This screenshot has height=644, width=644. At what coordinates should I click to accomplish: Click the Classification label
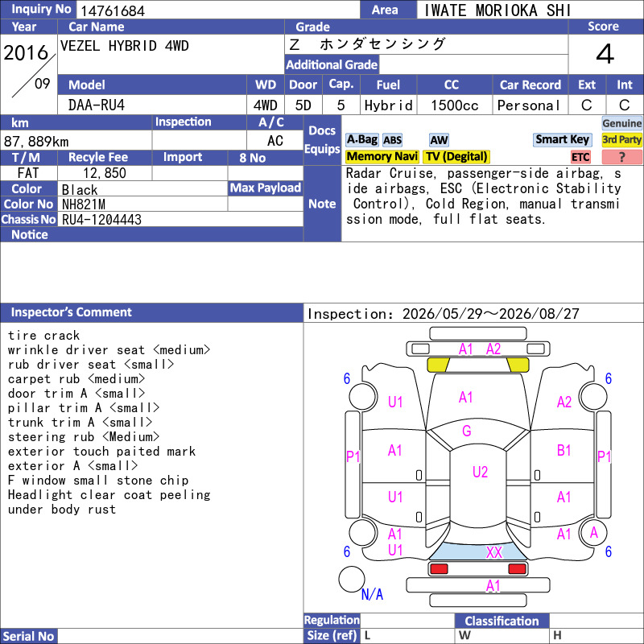tap(502, 621)
